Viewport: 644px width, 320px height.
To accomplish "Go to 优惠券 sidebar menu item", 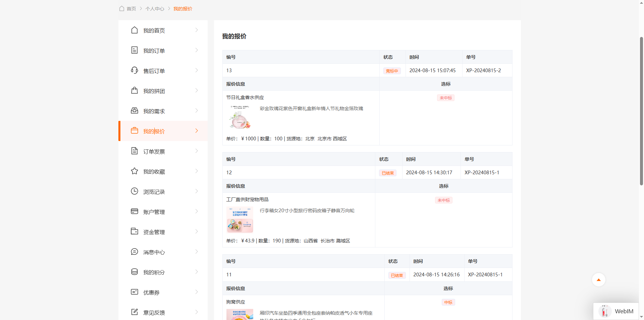I will tap(151, 292).
